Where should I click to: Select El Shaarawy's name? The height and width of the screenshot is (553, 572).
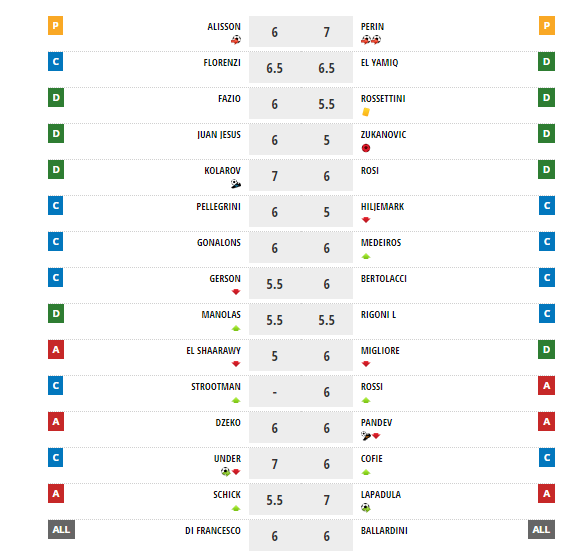point(213,351)
